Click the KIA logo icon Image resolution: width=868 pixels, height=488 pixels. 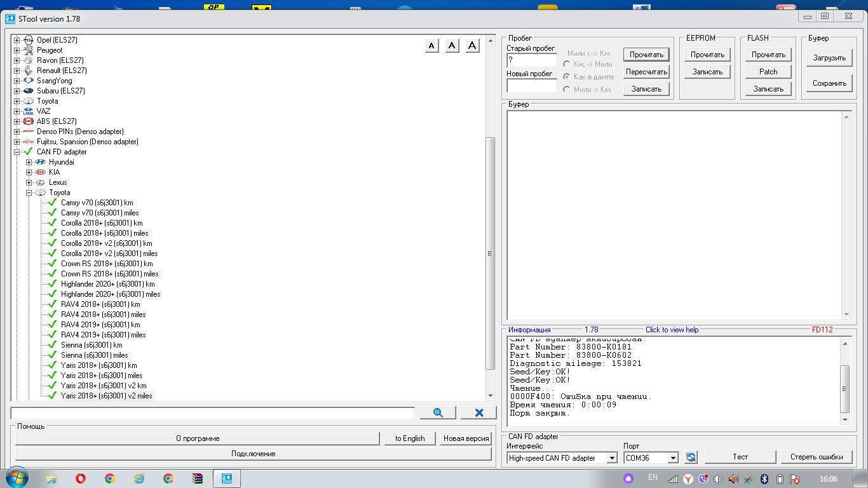click(x=41, y=172)
